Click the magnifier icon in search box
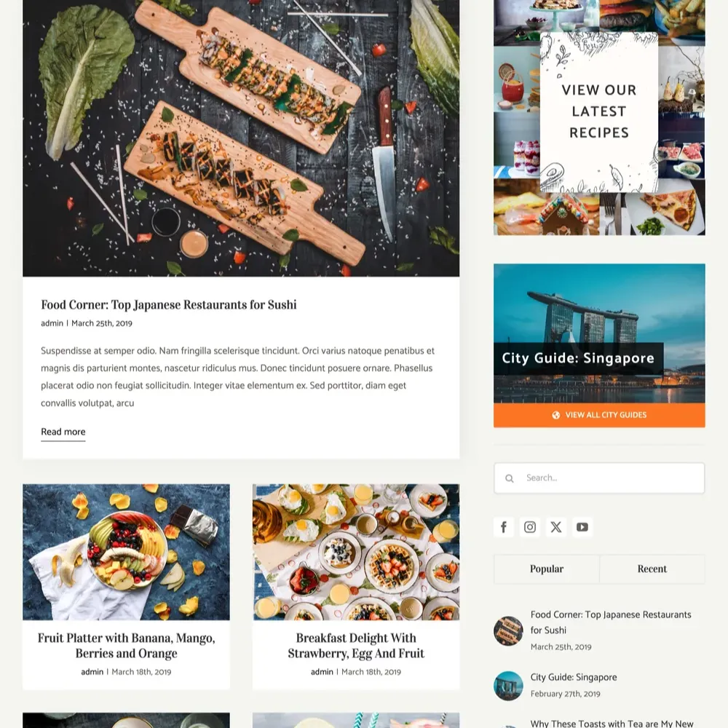The height and width of the screenshot is (728, 728). coord(510,478)
